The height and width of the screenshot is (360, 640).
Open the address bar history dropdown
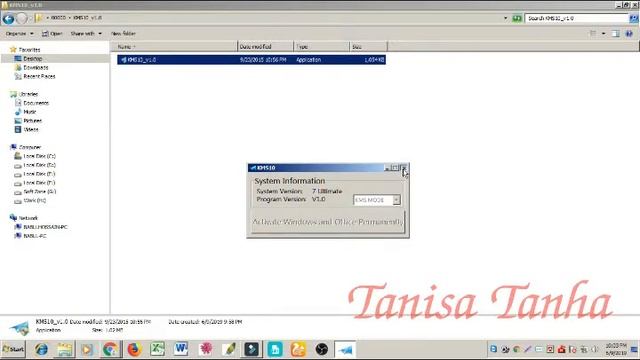pyautogui.click(x=505, y=18)
